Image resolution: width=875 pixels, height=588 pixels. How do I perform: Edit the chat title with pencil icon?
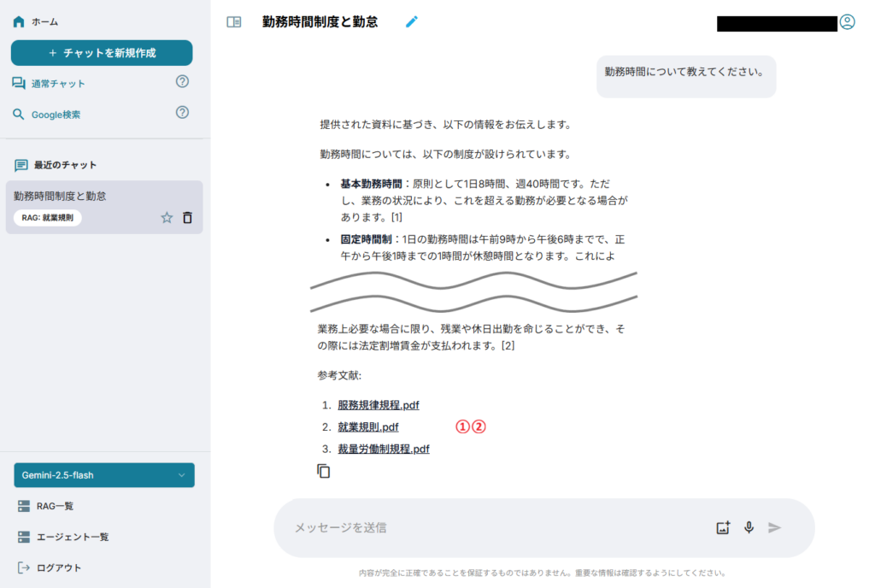pyautogui.click(x=412, y=22)
